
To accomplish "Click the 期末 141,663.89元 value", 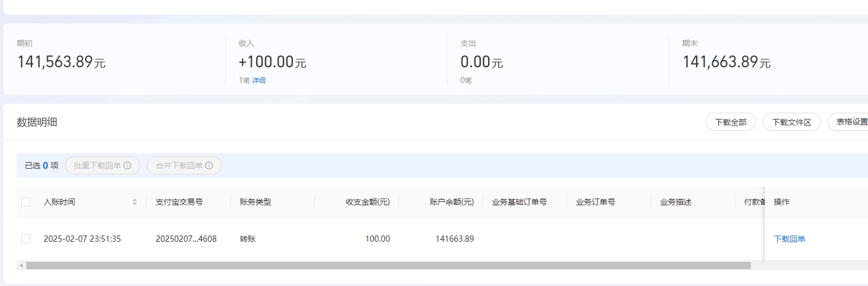I will (726, 62).
